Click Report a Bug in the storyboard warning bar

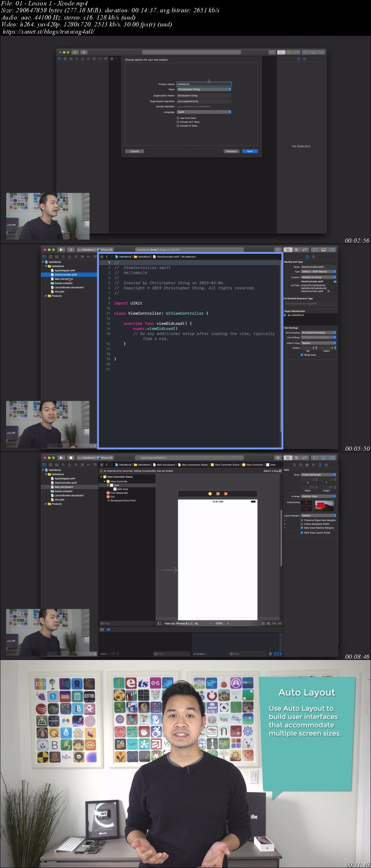272,471
